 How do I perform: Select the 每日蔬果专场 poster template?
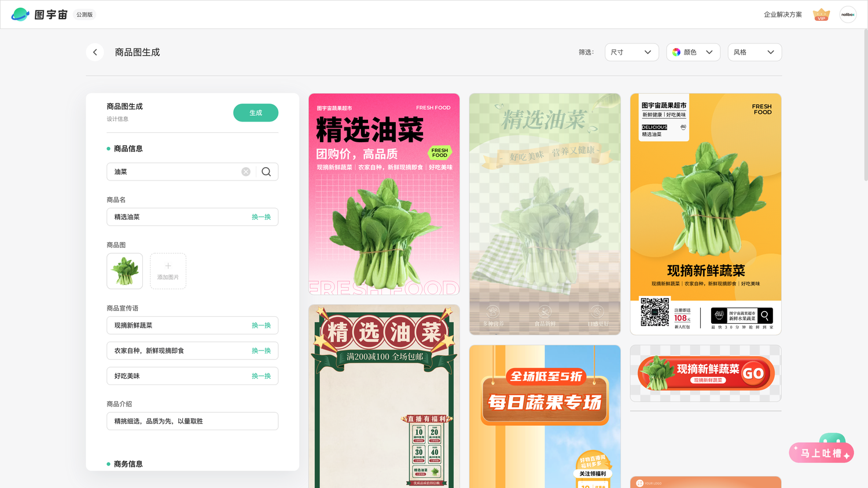pyautogui.click(x=545, y=416)
